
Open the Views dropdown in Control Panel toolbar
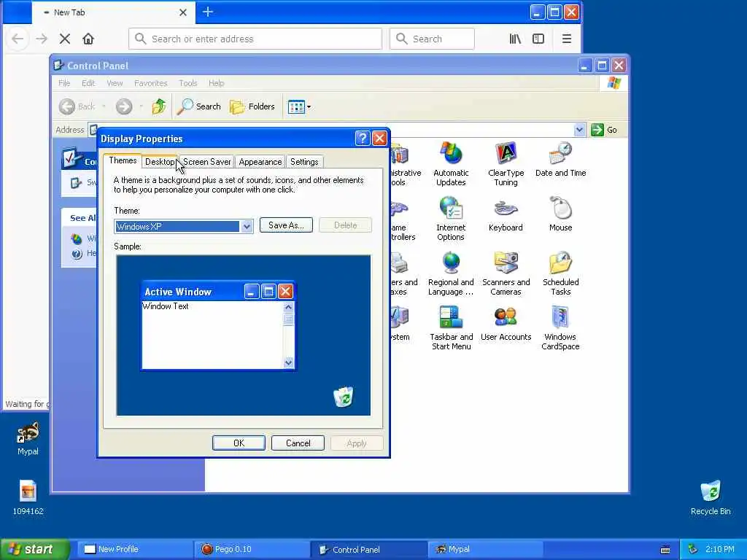[x=299, y=106]
